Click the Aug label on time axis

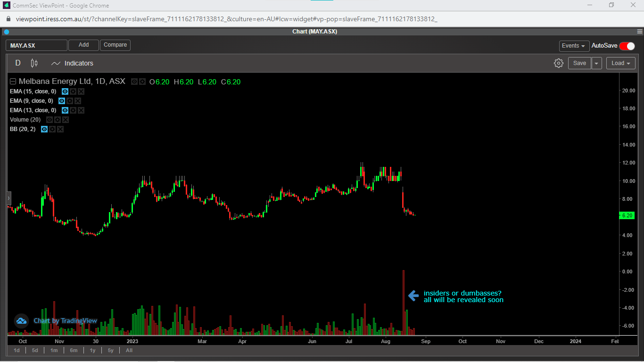click(x=386, y=341)
